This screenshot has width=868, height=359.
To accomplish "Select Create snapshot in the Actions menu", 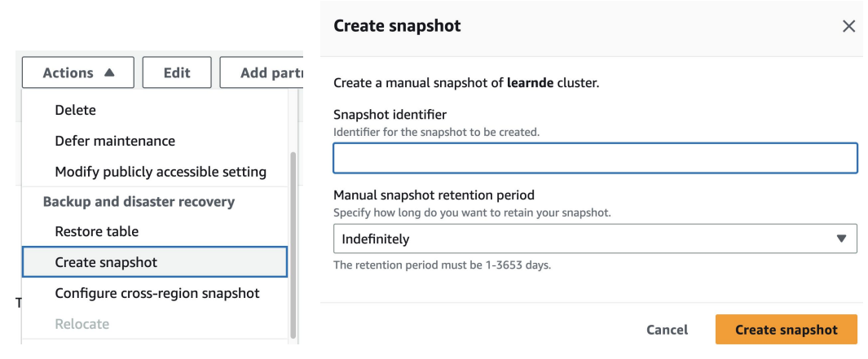I will coord(106,262).
